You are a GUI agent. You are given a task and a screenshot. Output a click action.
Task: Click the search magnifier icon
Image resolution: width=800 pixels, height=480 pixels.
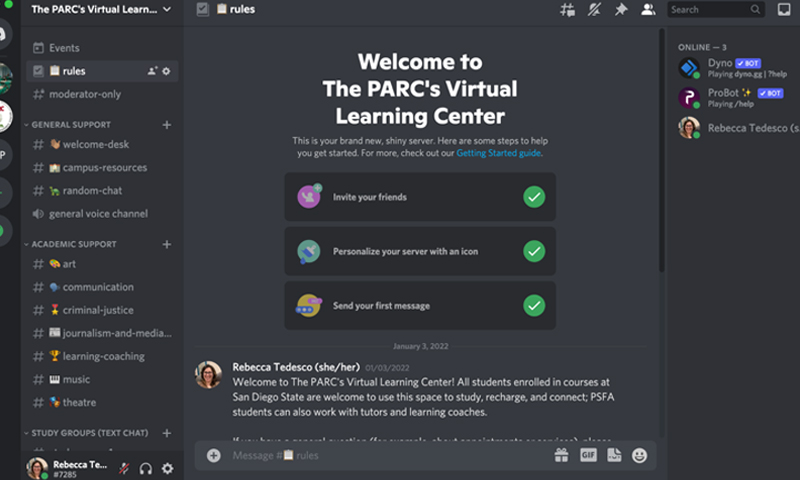pos(755,9)
